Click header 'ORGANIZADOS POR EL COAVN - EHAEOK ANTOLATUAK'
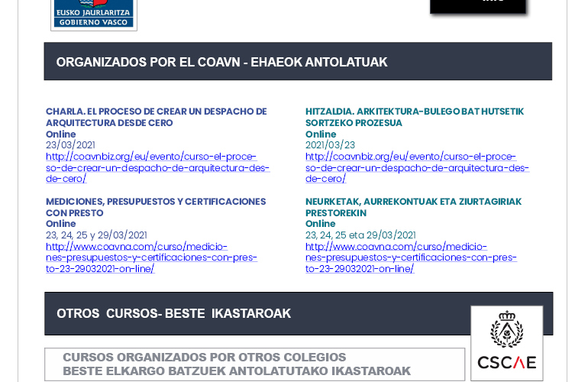Screen dimensions: 588x382 point(221,62)
